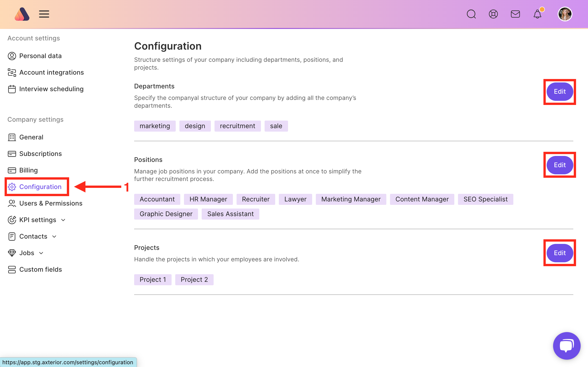The height and width of the screenshot is (367, 588).
Task: Click the Configuration gear icon
Action: [12, 187]
